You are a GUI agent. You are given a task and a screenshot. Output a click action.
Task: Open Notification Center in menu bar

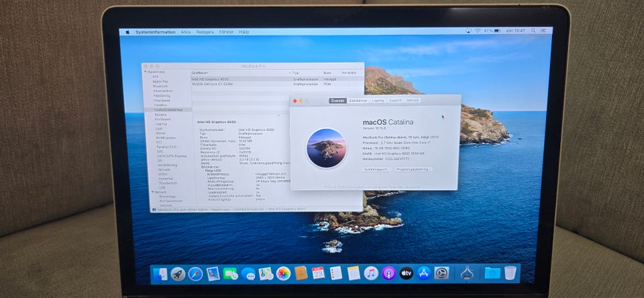[544, 30]
